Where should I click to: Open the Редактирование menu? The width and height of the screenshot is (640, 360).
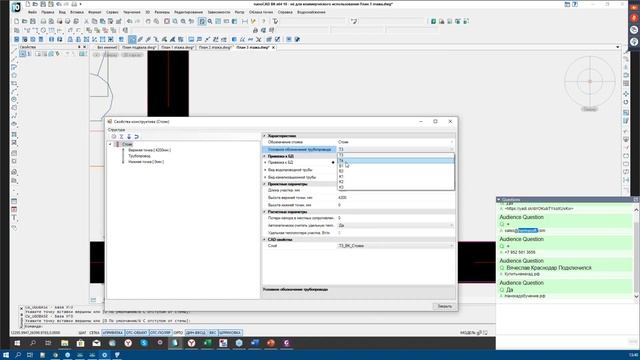[188, 12]
